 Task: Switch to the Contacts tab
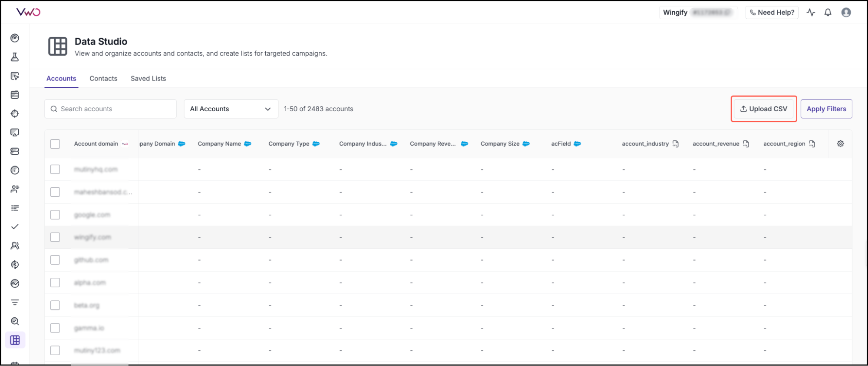(x=103, y=79)
